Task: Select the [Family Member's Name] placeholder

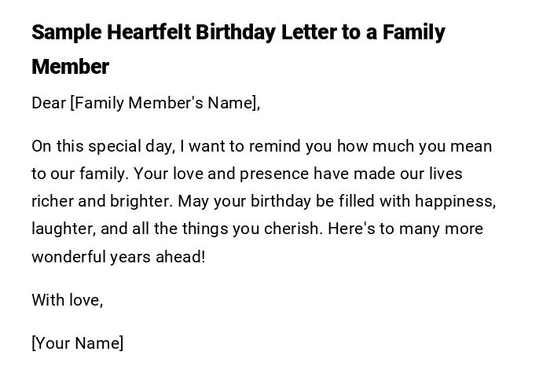Action: 165,103
